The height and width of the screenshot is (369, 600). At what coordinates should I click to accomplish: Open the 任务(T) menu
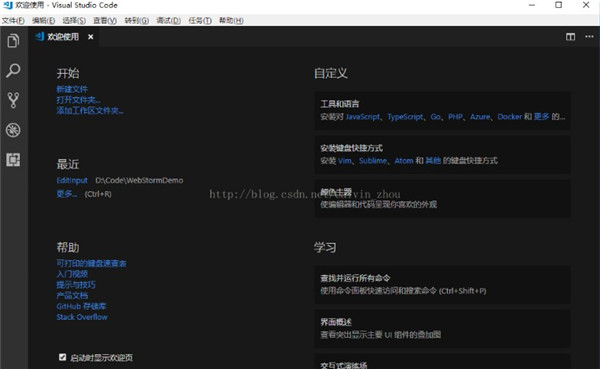[x=200, y=20]
